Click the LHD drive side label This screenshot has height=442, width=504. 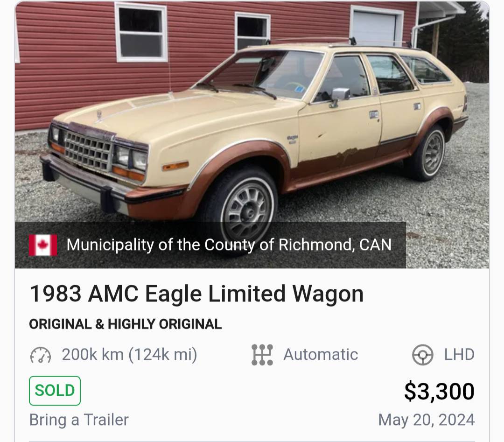pos(459,355)
